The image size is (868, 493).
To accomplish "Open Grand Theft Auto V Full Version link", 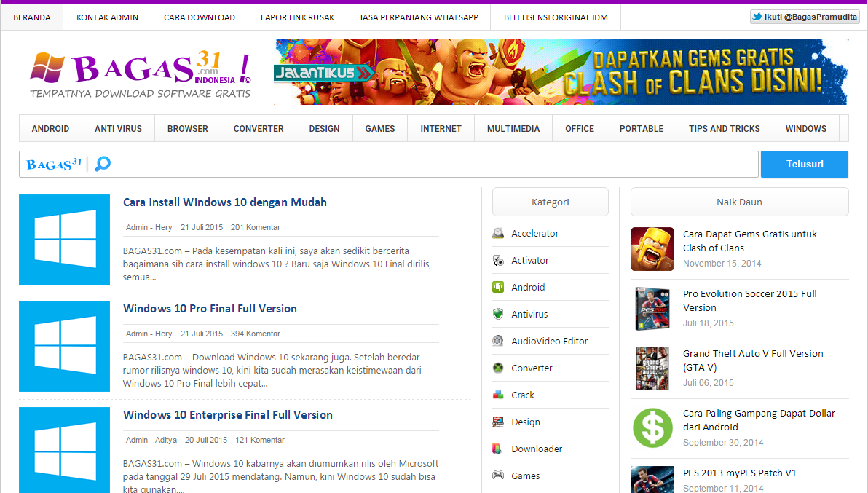I will coord(753,360).
